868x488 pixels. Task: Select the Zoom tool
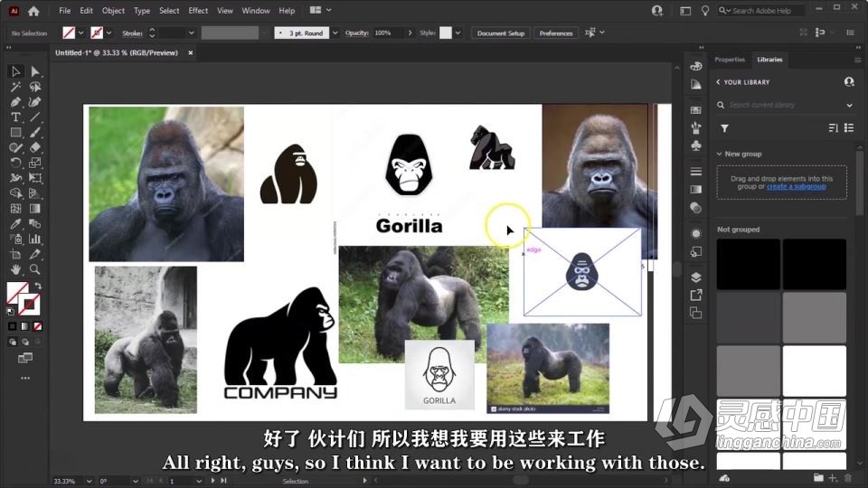tap(35, 269)
